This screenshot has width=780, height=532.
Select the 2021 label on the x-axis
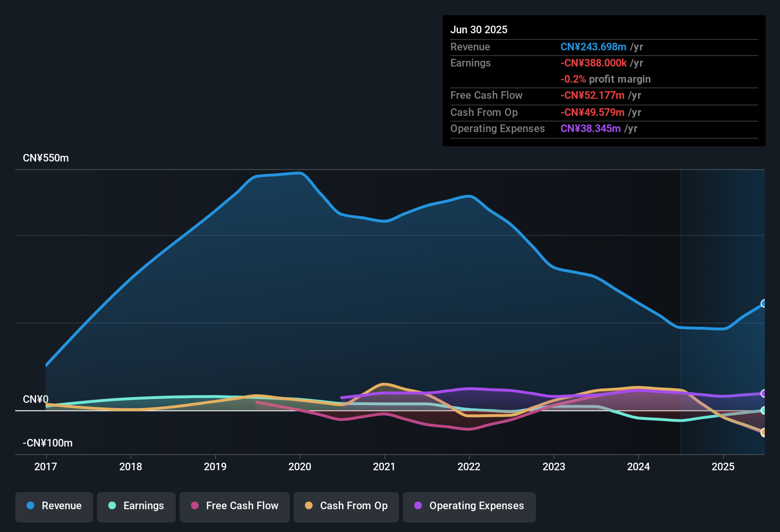pyautogui.click(x=385, y=467)
